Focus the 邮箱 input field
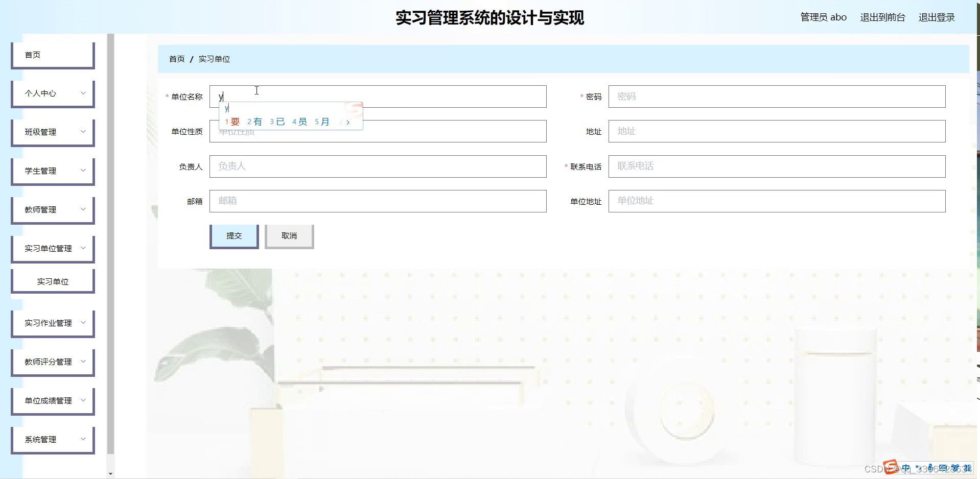This screenshot has width=980, height=479. tap(378, 201)
